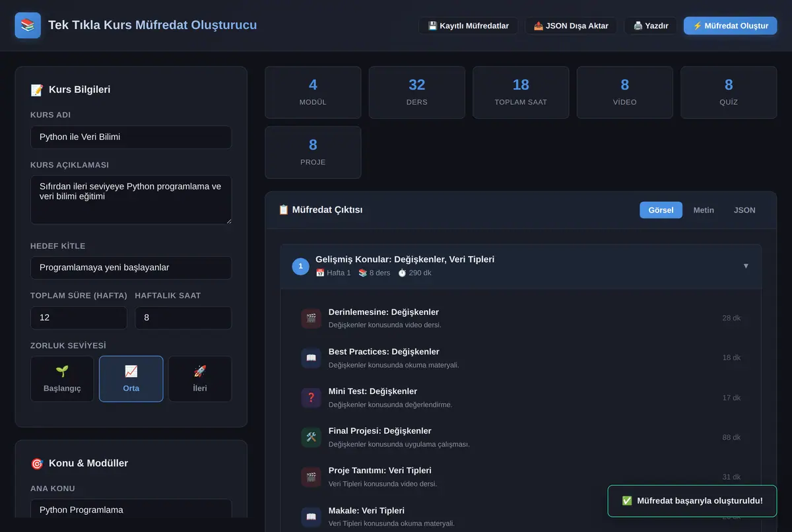Click the Toplam Süre (Hafta) field
792x532 pixels.
pyautogui.click(x=79, y=318)
